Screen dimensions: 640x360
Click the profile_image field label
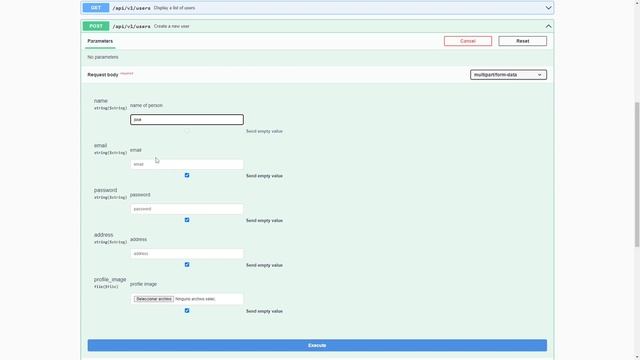pyautogui.click(x=110, y=280)
